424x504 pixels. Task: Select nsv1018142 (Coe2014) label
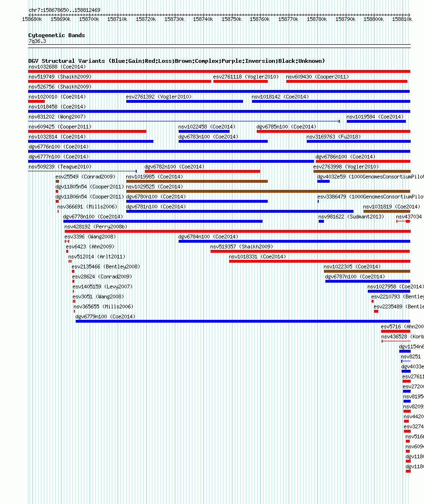coord(280,97)
